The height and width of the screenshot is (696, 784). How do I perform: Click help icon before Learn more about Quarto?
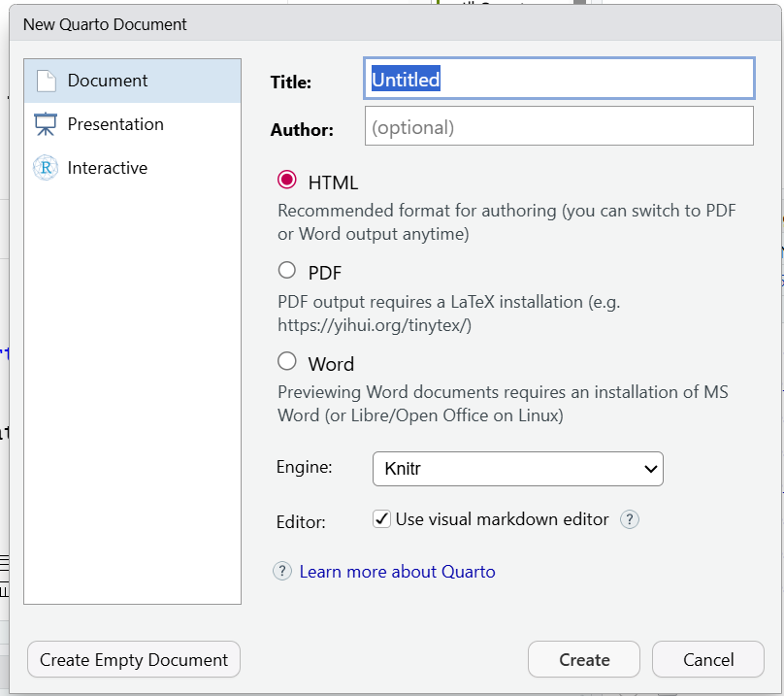pyautogui.click(x=282, y=571)
